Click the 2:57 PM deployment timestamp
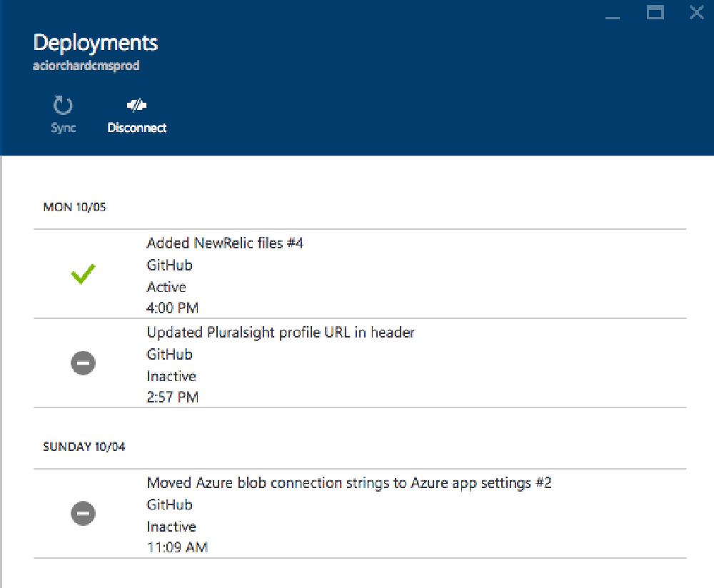This screenshot has width=714, height=588. click(x=173, y=397)
